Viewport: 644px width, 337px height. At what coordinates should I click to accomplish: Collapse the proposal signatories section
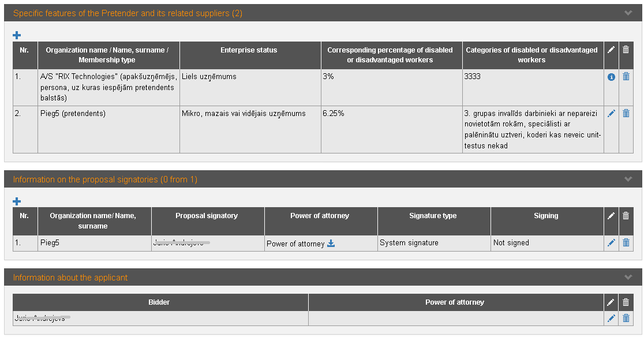(x=628, y=179)
